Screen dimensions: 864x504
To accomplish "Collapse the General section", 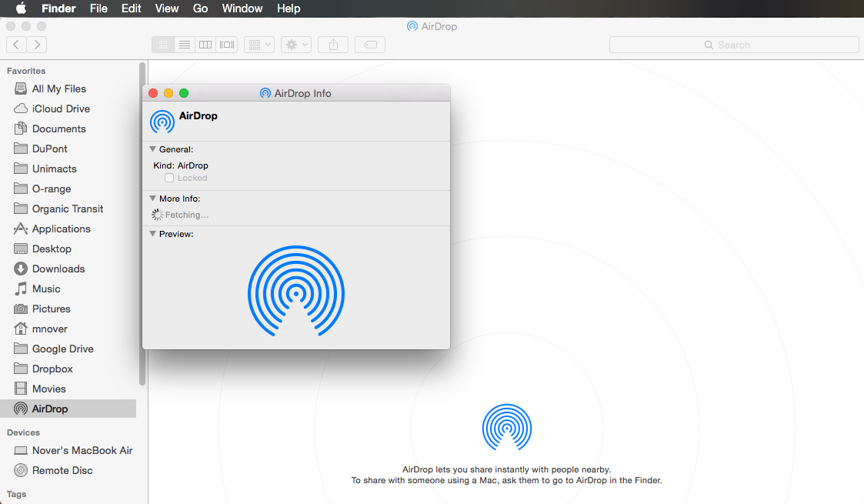I will (152, 149).
